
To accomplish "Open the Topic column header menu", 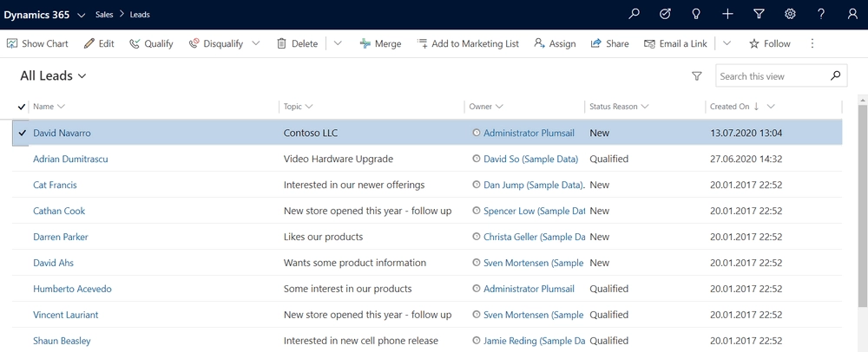I will point(299,107).
